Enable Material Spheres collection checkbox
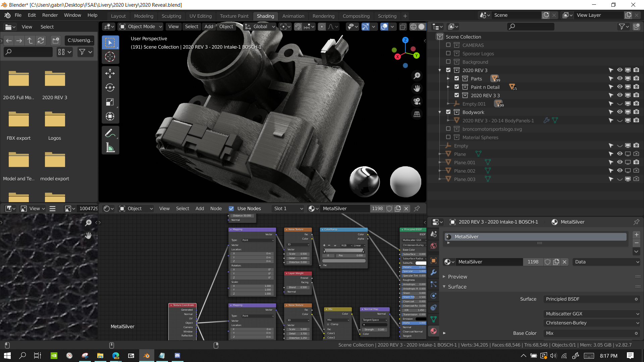Screen dimensions: 644x362 pyautogui.click(x=448, y=137)
